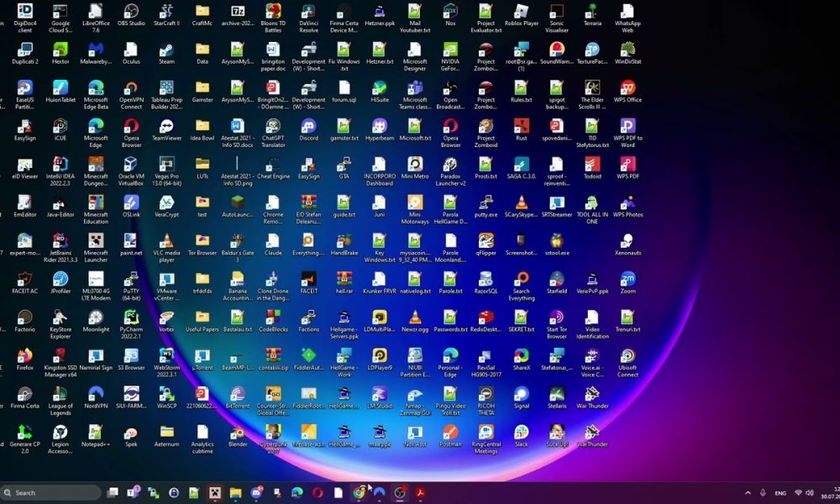Viewport: 840px width, 504px height.
Task: Open the ENG language switcher
Action: pos(780,493)
